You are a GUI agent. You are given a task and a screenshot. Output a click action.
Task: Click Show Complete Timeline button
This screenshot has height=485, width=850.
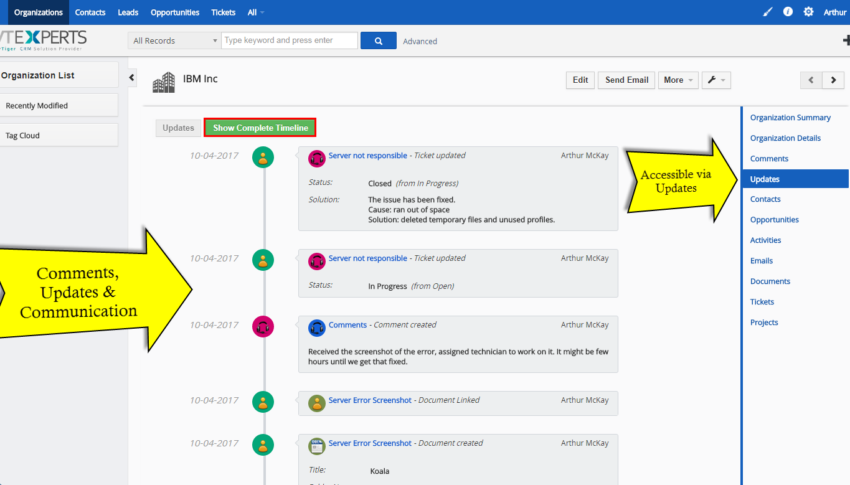[x=260, y=128]
